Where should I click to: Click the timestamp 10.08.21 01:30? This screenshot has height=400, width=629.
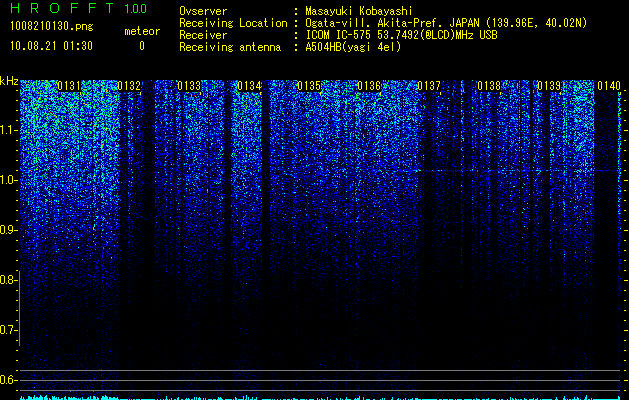click(51, 46)
